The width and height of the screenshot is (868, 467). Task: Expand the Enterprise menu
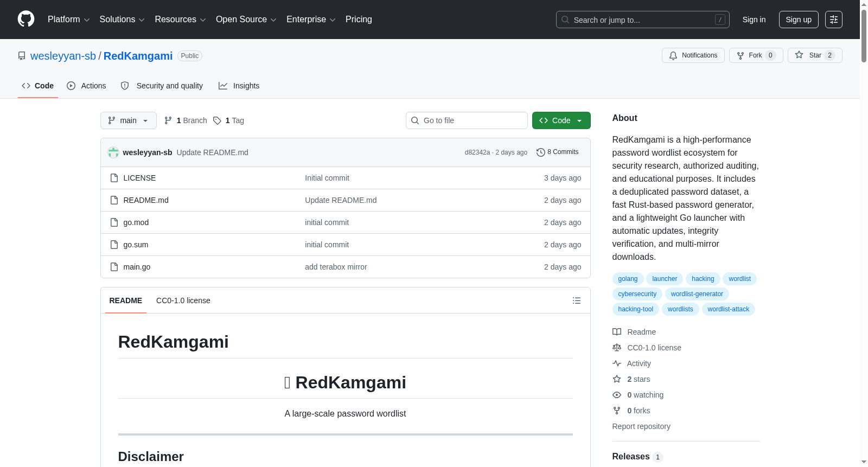[x=311, y=20]
